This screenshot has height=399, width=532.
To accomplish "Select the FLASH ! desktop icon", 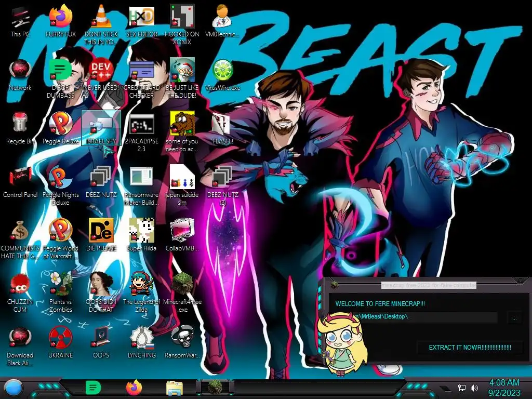I will 222,129.
